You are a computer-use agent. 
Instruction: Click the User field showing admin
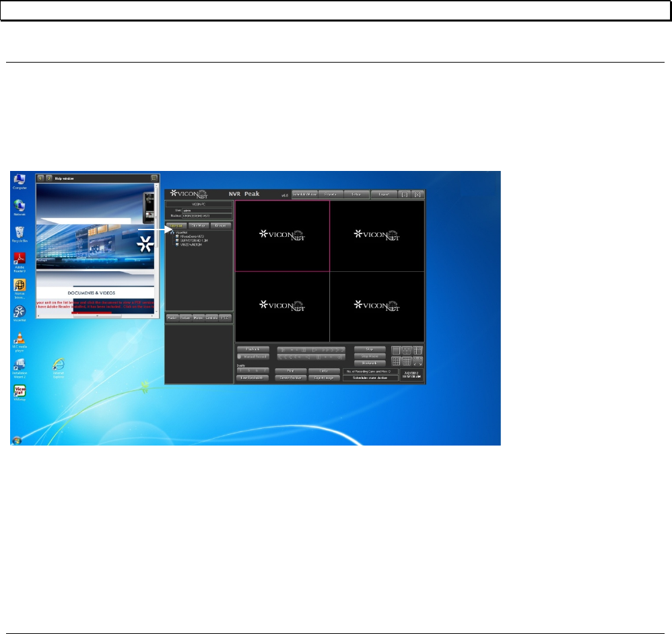point(207,211)
